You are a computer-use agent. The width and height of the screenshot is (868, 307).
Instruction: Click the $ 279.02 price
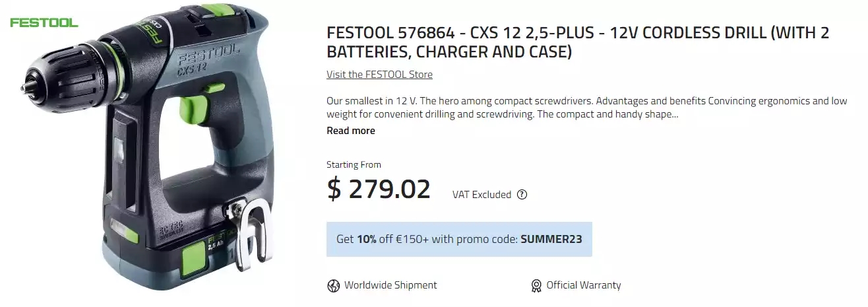pos(379,189)
